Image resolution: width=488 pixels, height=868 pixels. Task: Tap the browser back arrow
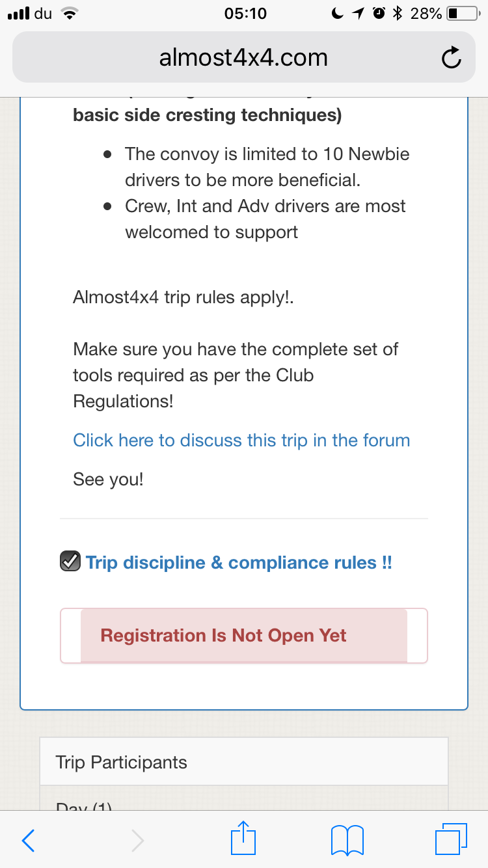pyautogui.click(x=28, y=841)
